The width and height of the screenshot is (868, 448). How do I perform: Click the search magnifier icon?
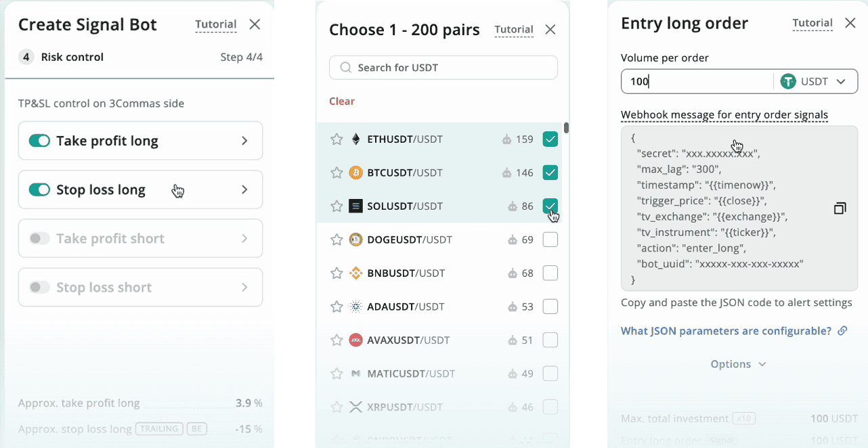point(346,68)
